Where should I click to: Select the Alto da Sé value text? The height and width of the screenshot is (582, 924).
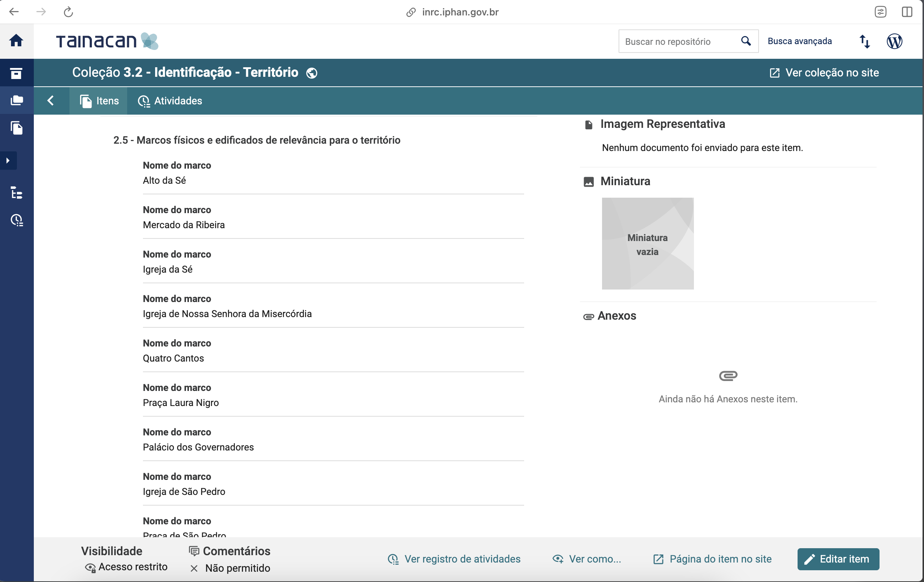click(x=164, y=180)
